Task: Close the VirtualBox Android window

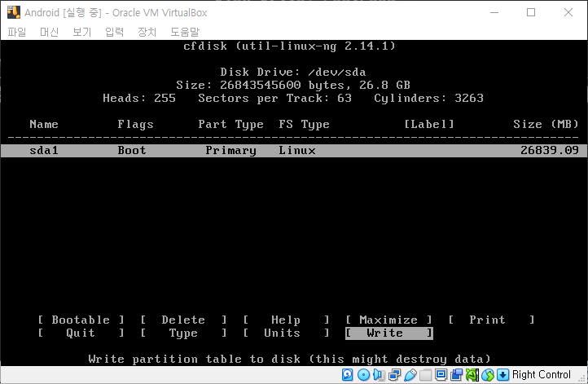Action: coord(568,12)
